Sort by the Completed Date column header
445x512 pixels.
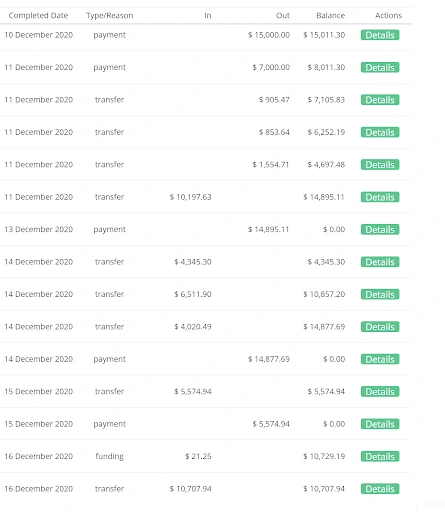tap(38, 15)
